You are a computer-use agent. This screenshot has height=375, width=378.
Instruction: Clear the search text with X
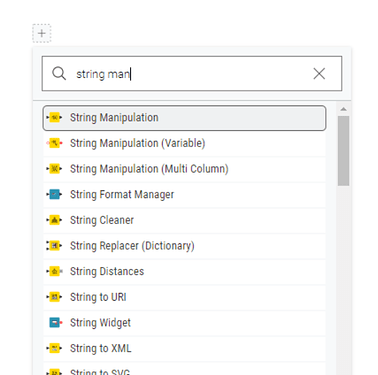pos(319,74)
